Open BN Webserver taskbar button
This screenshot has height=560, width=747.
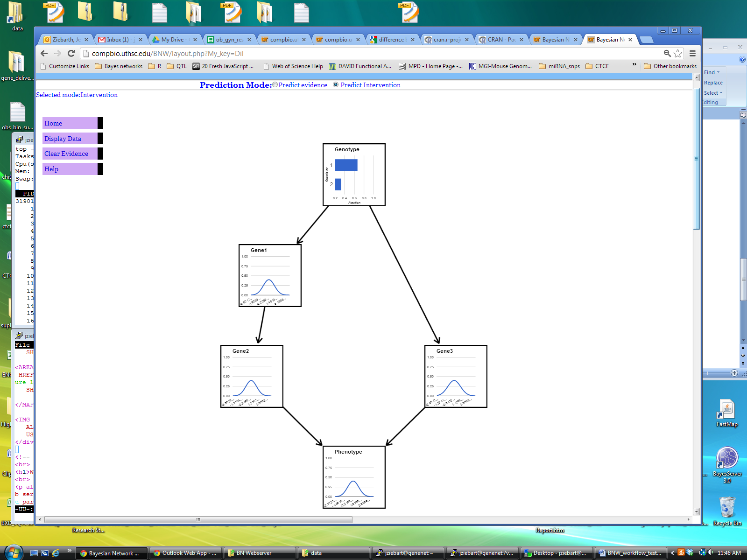(x=260, y=553)
